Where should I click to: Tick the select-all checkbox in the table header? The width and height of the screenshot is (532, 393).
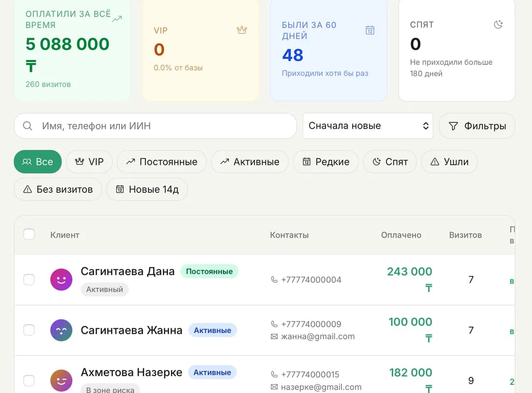click(29, 234)
